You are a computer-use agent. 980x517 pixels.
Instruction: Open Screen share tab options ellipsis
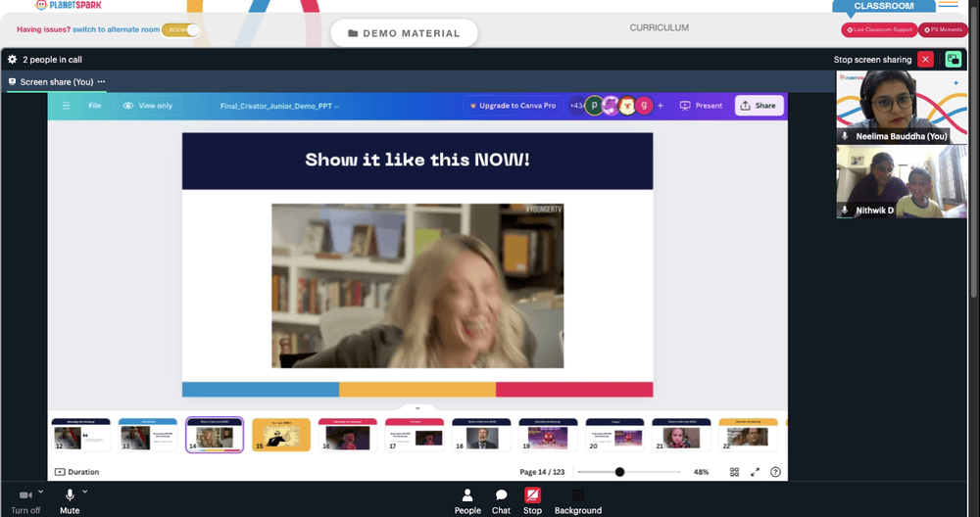click(101, 82)
